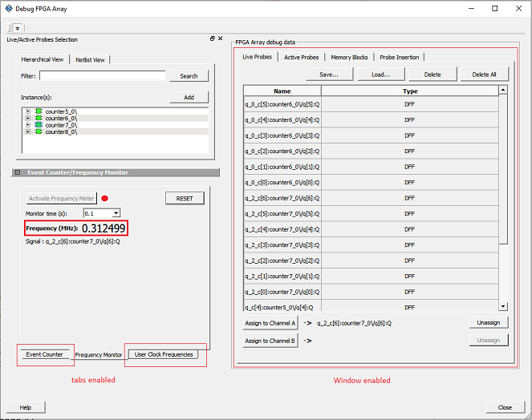Open the Monitor time dropdown
Viewport: 532px width, 420px height.
[116, 213]
